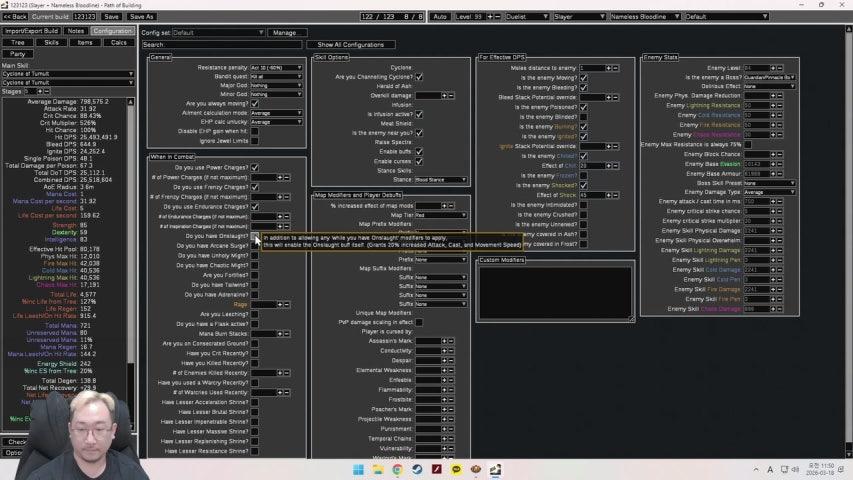Open Major God dropdown

[276, 85]
